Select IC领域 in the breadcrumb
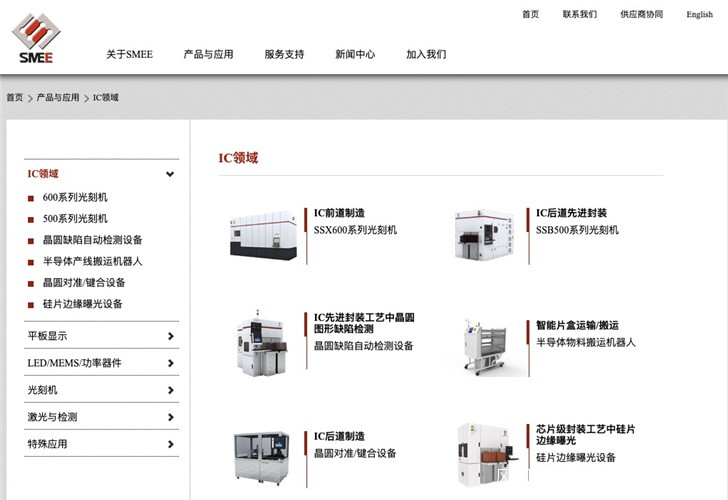 [x=106, y=97]
